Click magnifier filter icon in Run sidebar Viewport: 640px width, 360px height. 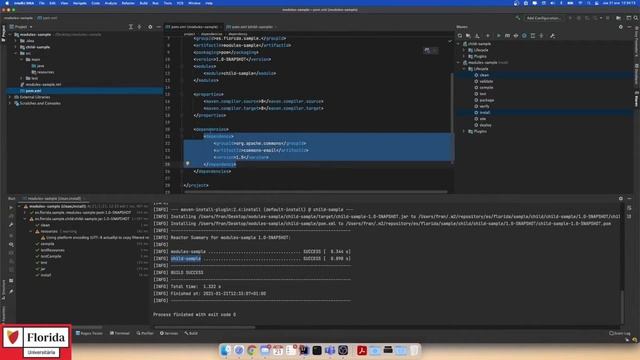[11, 244]
